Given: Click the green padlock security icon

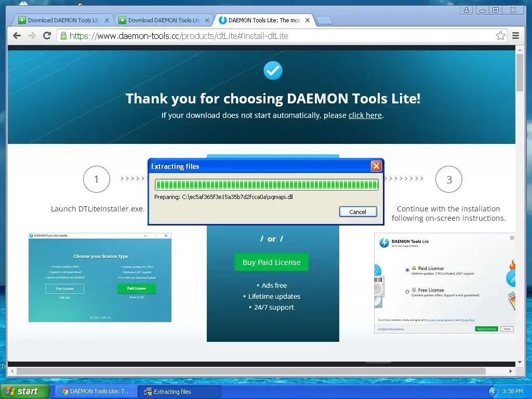Looking at the screenshot, I should (63, 36).
